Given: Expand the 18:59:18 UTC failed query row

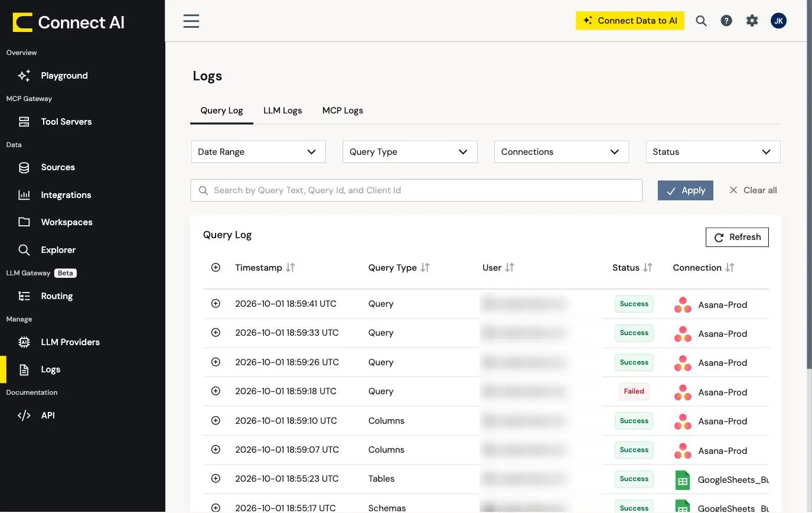Looking at the screenshot, I should tap(216, 391).
